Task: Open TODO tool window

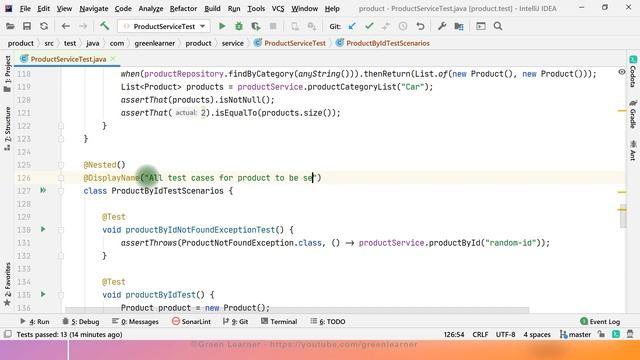Action: 328,322
